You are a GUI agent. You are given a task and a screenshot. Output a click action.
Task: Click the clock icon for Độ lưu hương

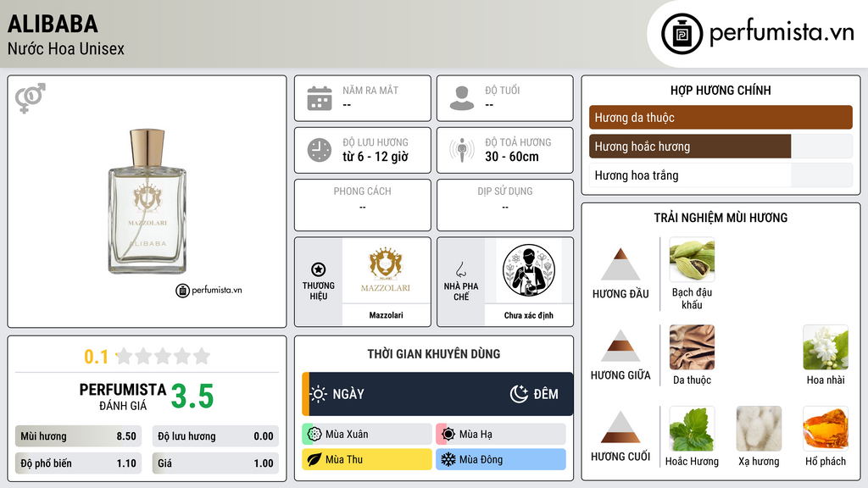(320, 150)
